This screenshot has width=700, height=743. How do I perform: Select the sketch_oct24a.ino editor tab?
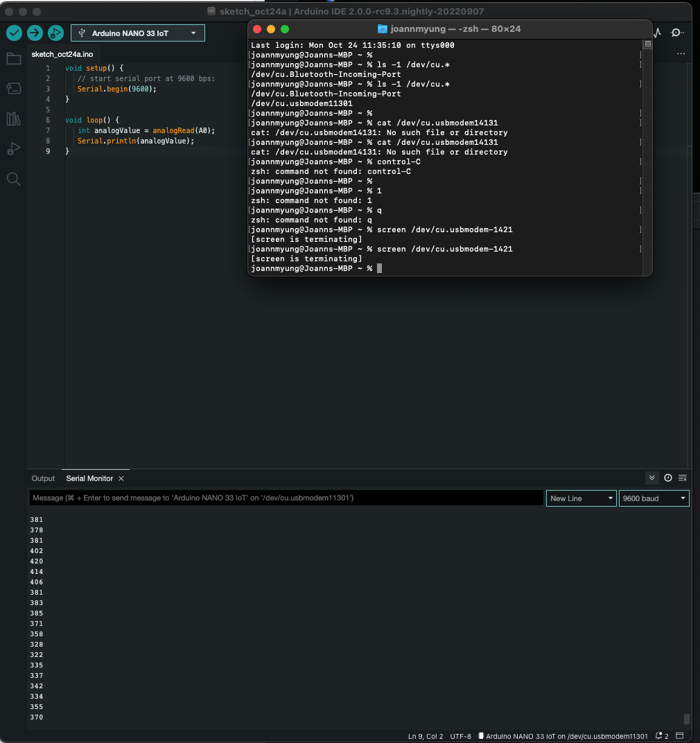coord(62,54)
